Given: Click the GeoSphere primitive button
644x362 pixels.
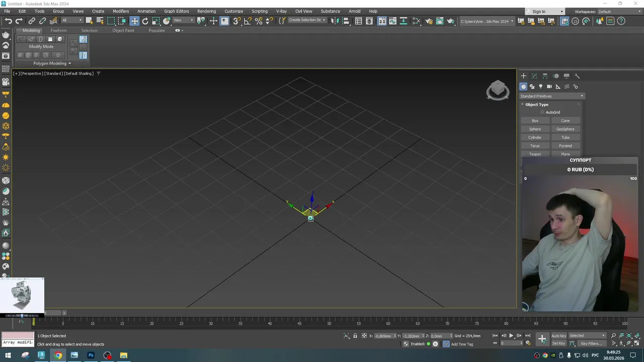Looking at the screenshot, I should click(566, 129).
